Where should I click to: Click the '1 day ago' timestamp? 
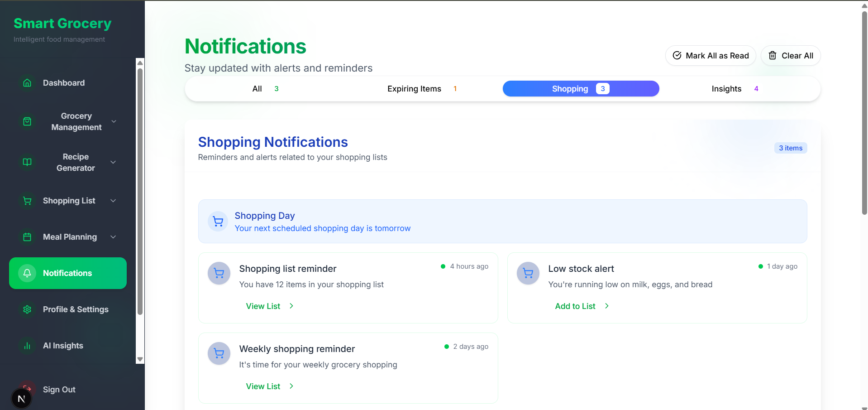(x=782, y=266)
